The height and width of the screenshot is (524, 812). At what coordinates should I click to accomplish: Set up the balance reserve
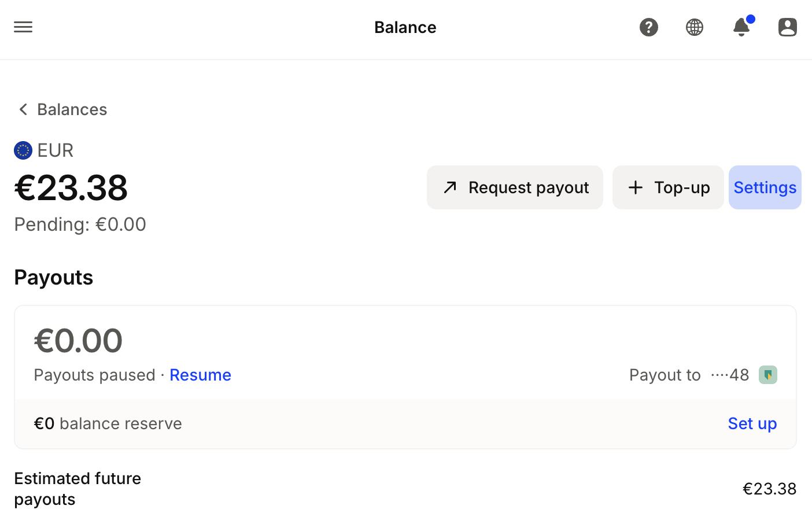point(752,423)
